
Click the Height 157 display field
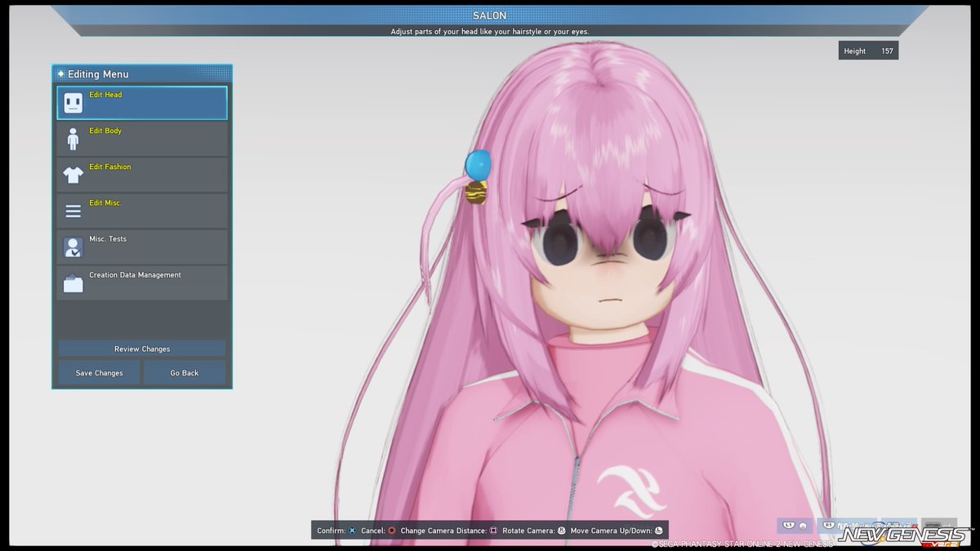[868, 50]
